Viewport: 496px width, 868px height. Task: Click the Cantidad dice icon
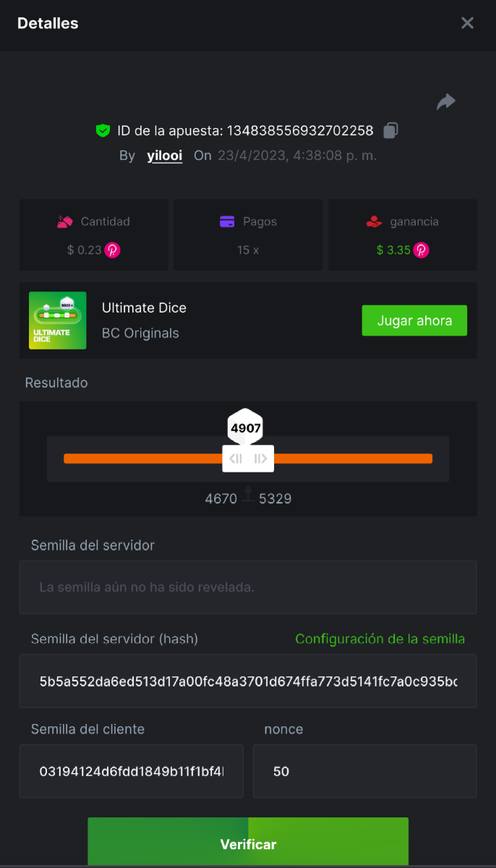pyautogui.click(x=65, y=222)
